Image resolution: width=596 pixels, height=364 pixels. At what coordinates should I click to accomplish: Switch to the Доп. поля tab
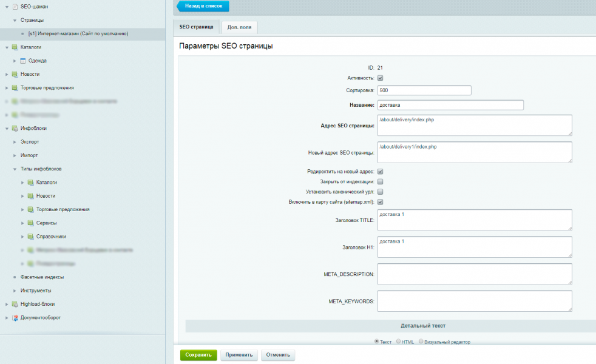coord(239,27)
